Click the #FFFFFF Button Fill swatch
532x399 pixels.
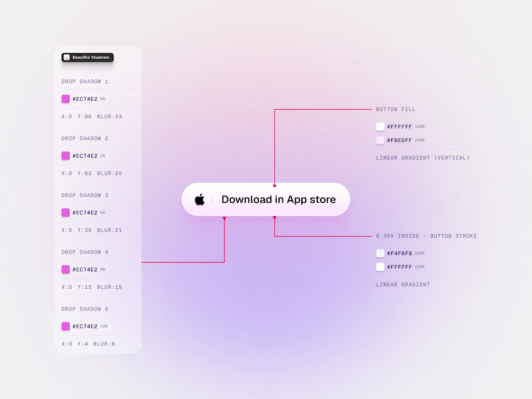click(x=380, y=127)
